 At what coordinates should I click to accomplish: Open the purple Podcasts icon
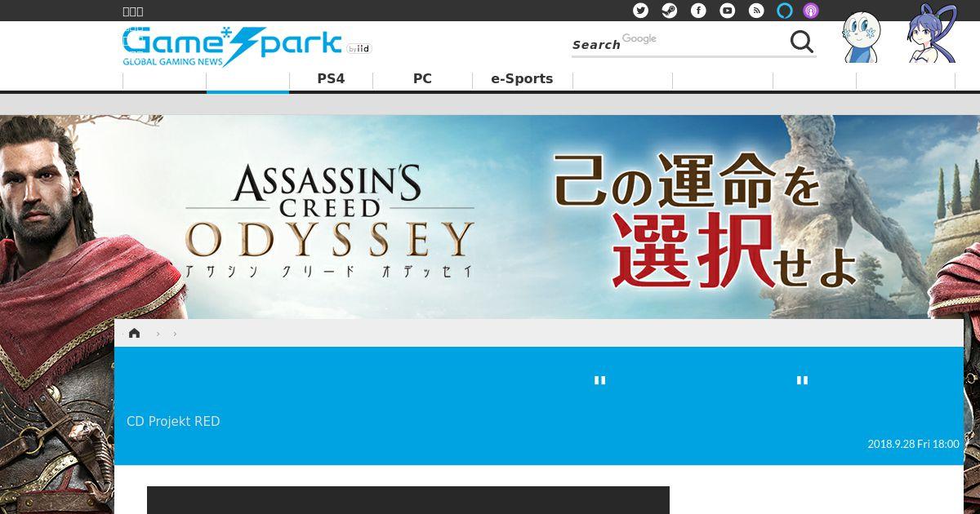click(x=811, y=11)
